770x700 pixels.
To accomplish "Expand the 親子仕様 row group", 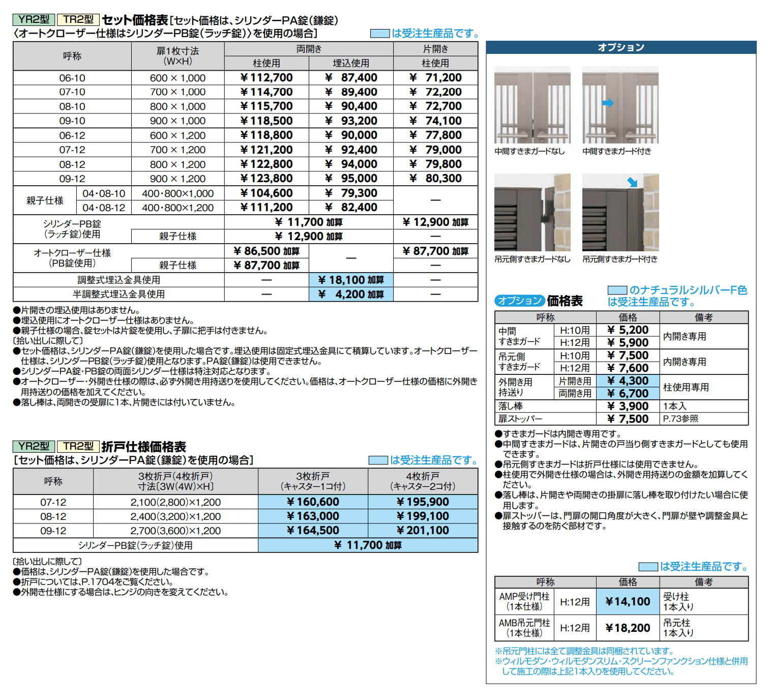I will point(46,200).
